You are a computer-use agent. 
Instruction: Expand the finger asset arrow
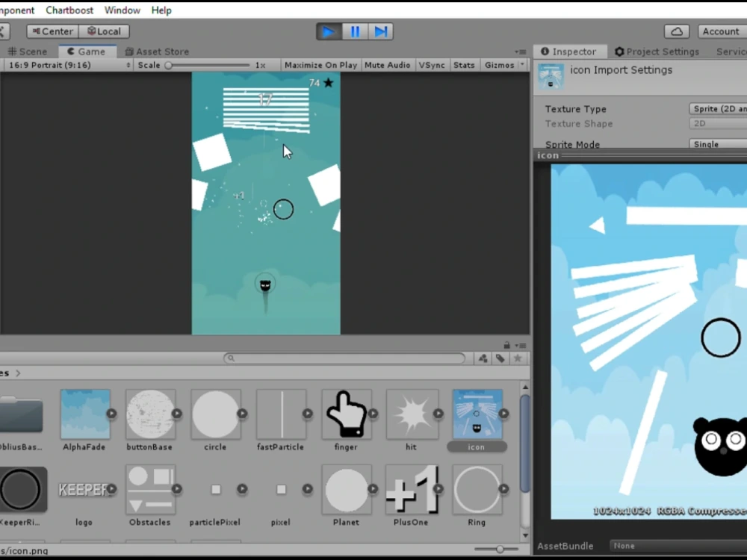point(373,414)
